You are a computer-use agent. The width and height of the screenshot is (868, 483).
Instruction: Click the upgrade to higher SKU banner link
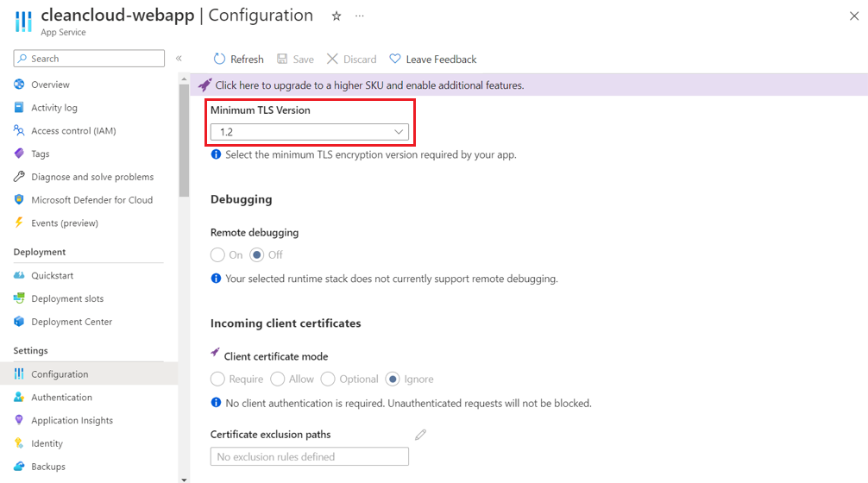369,85
